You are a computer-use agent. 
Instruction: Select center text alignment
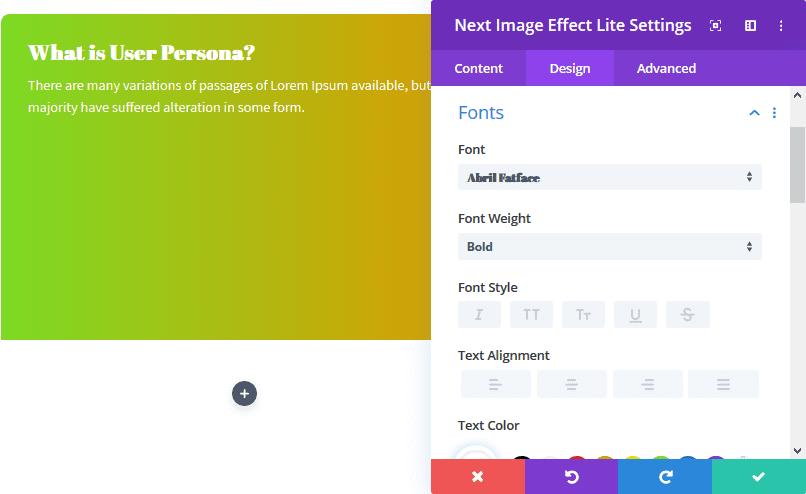[572, 384]
